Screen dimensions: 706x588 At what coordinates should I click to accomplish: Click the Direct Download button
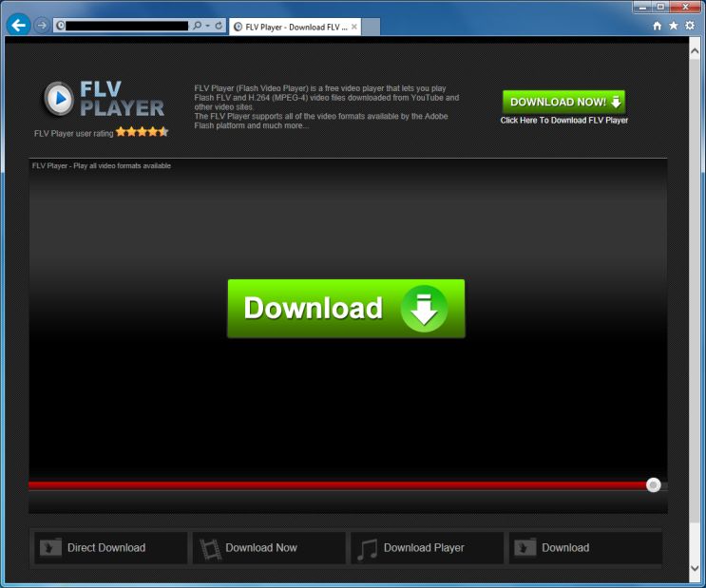click(111, 548)
